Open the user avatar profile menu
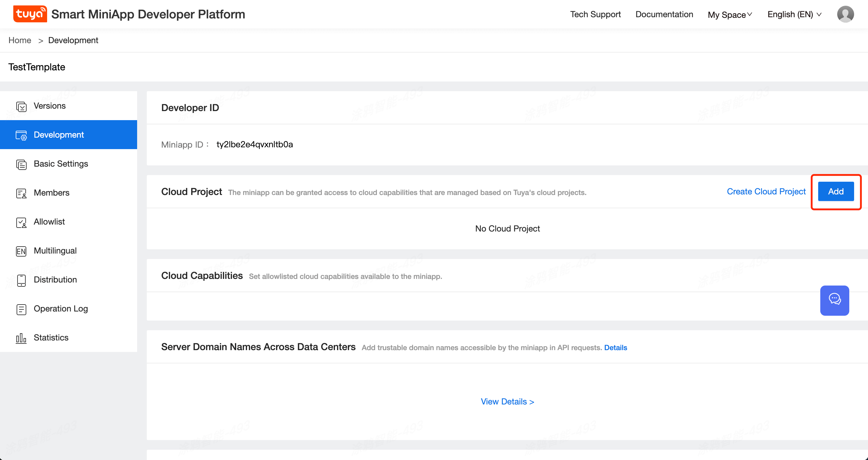868x460 pixels. pos(845,14)
